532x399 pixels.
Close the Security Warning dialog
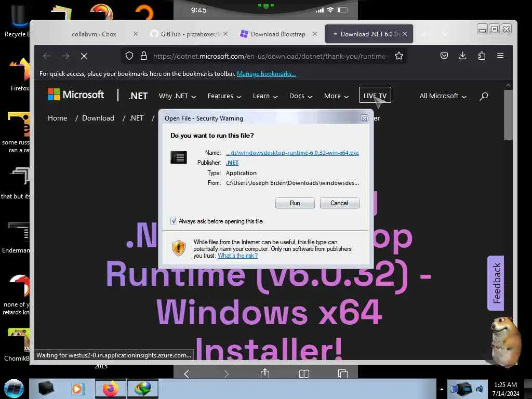point(364,118)
